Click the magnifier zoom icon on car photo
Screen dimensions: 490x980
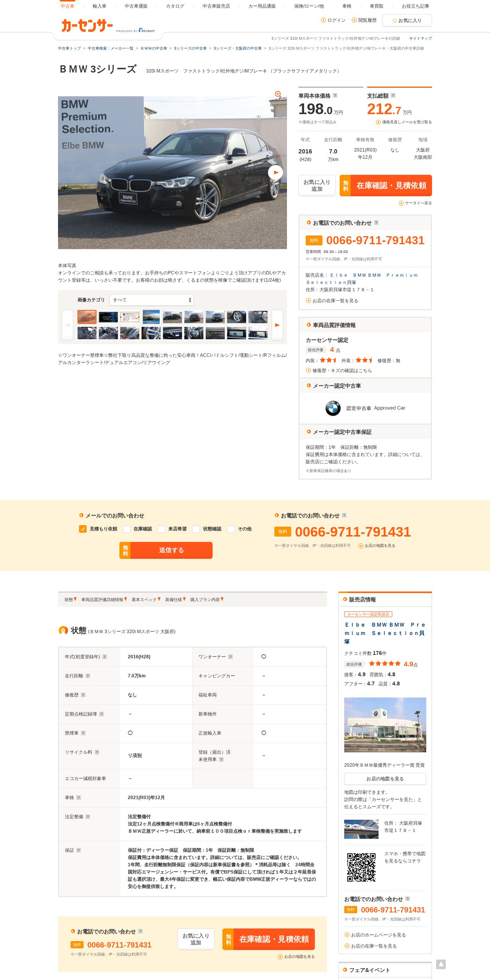(x=278, y=94)
